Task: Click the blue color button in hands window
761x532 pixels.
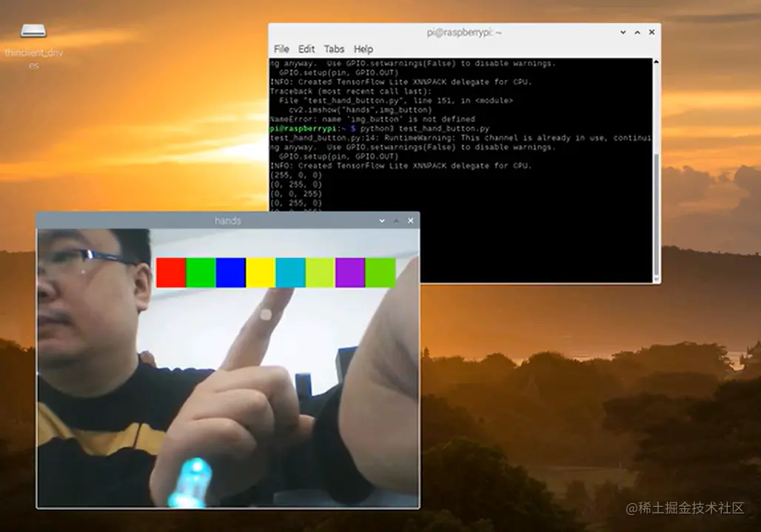Action: 230,272
